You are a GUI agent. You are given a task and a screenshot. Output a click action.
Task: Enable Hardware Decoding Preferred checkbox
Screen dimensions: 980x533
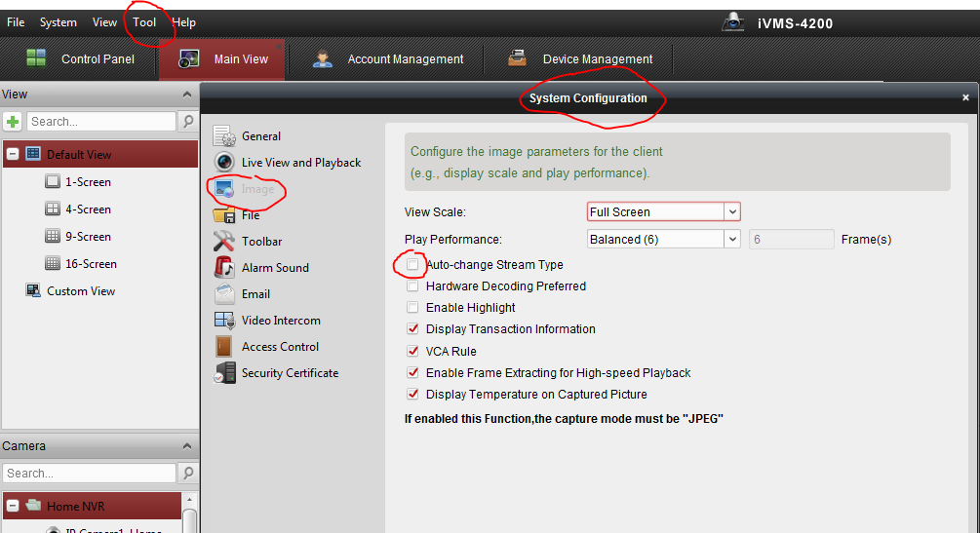click(413, 286)
